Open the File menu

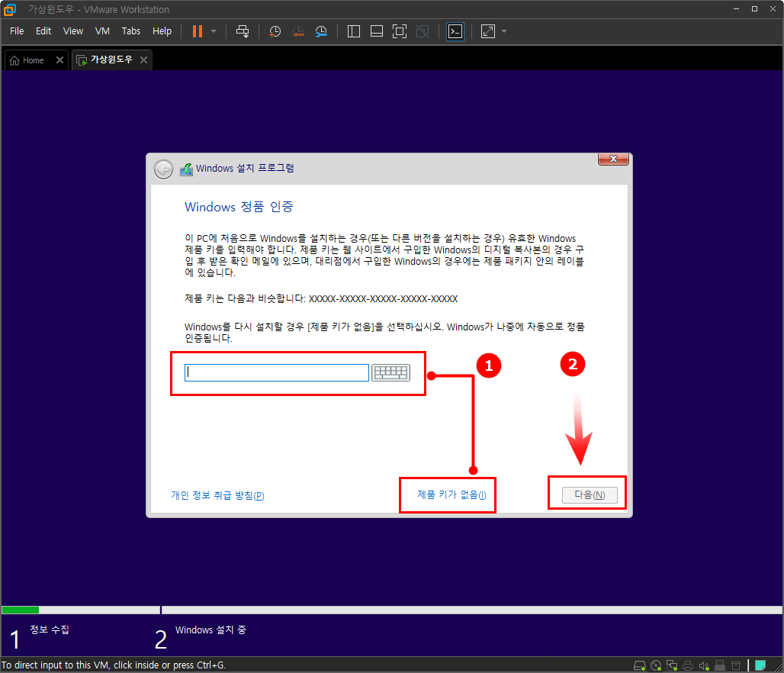click(17, 31)
